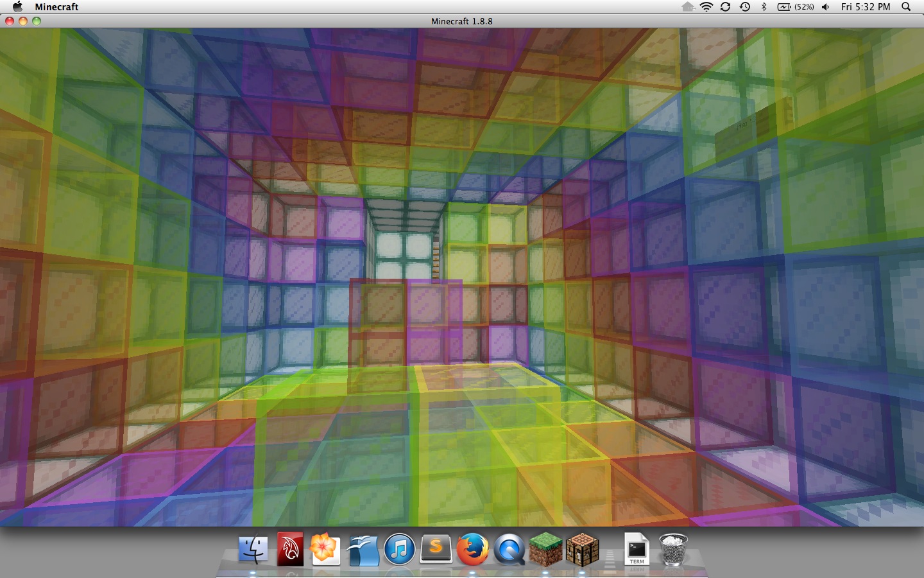The height and width of the screenshot is (578, 924).
Task: Minimize the Minecraft window with yellow button
Action: (x=23, y=21)
